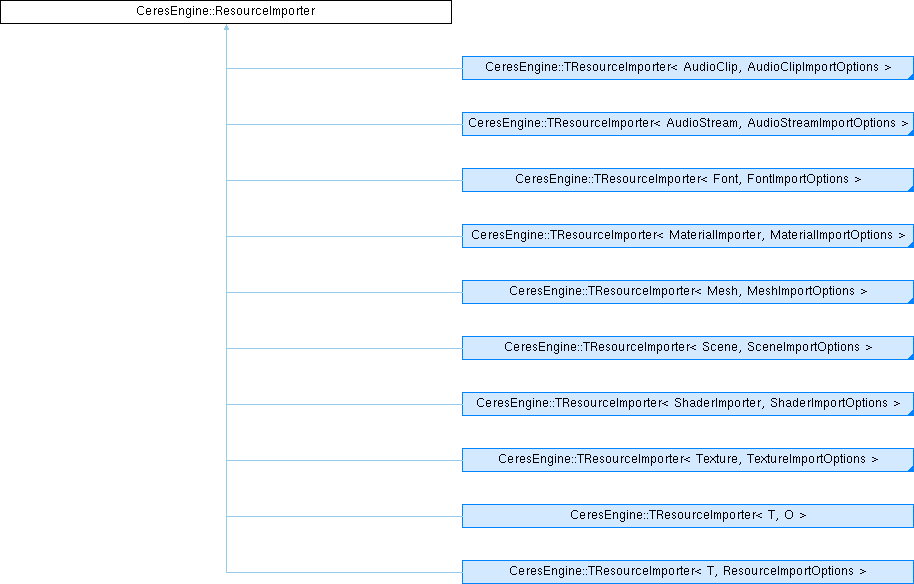Viewport: 914px width, 584px height.
Task: Select the Mesh, MeshImportOptions class box
Action: 687,291
